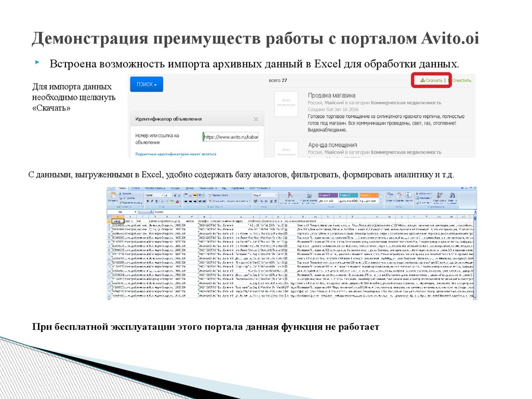532x399 pixels.
Task: Toggle Wrap Text (Перенос текста)
Action: (219, 195)
